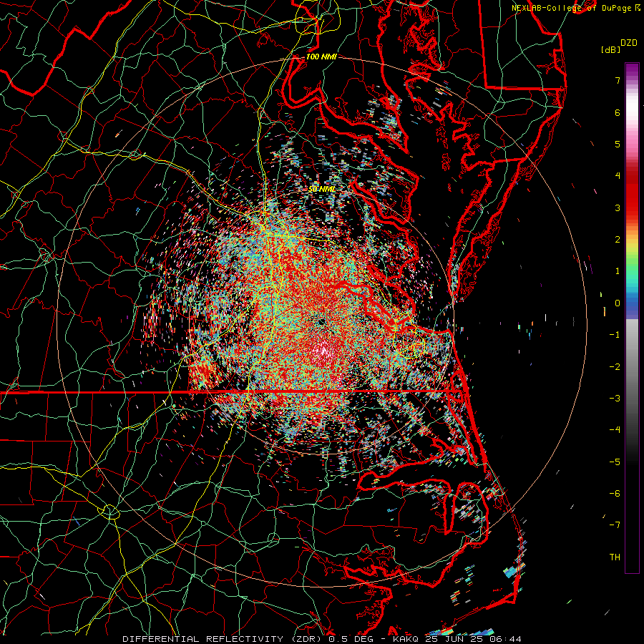Click the 2 value on color scale
The height and width of the screenshot is (644, 644).
click(x=618, y=240)
